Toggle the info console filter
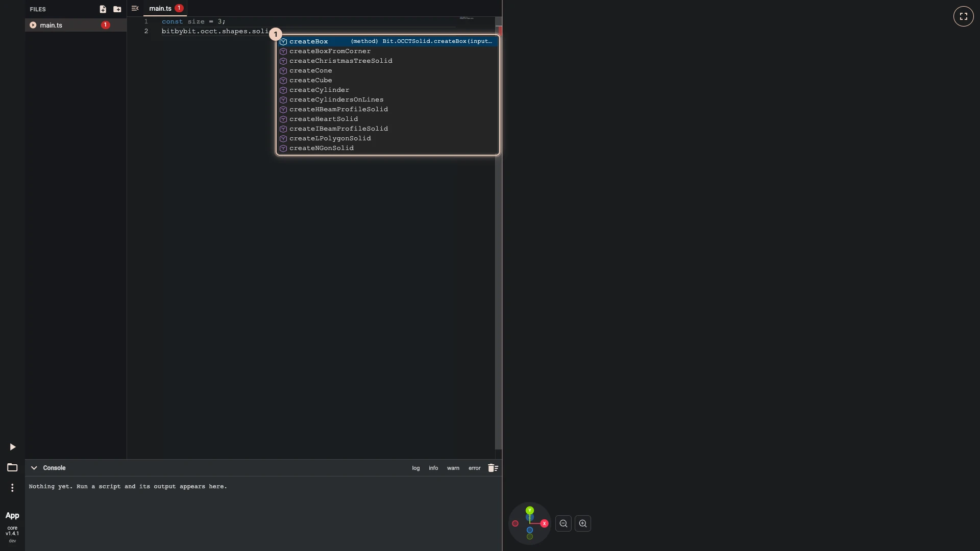 433,468
